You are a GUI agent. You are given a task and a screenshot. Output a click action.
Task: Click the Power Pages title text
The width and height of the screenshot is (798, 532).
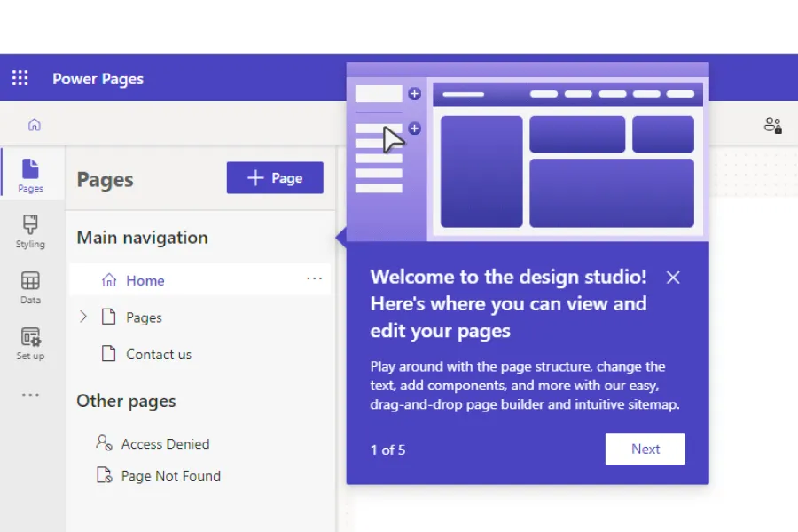tap(98, 78)
